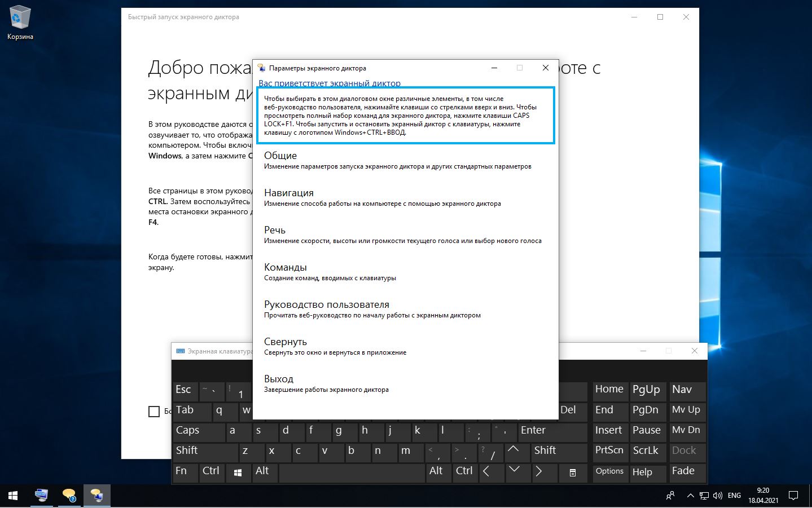Open the Recycle Bin (Корзина) desktop icon
Viewport: 812px width, 508px height.
click(20, 24)
